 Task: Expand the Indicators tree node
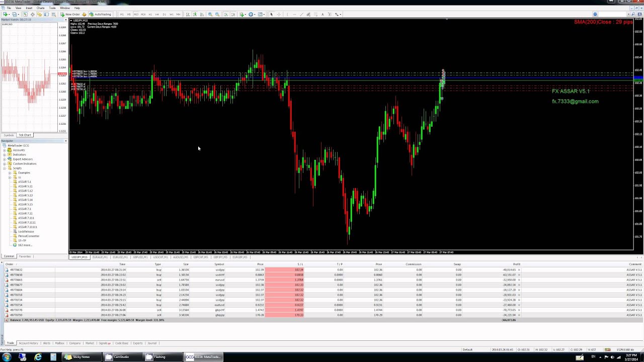[5, 154]
